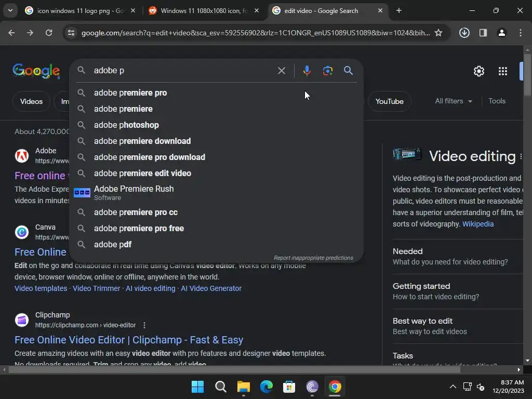Click into the search input field
Screen dimensions: 532x399
point(183,71)
